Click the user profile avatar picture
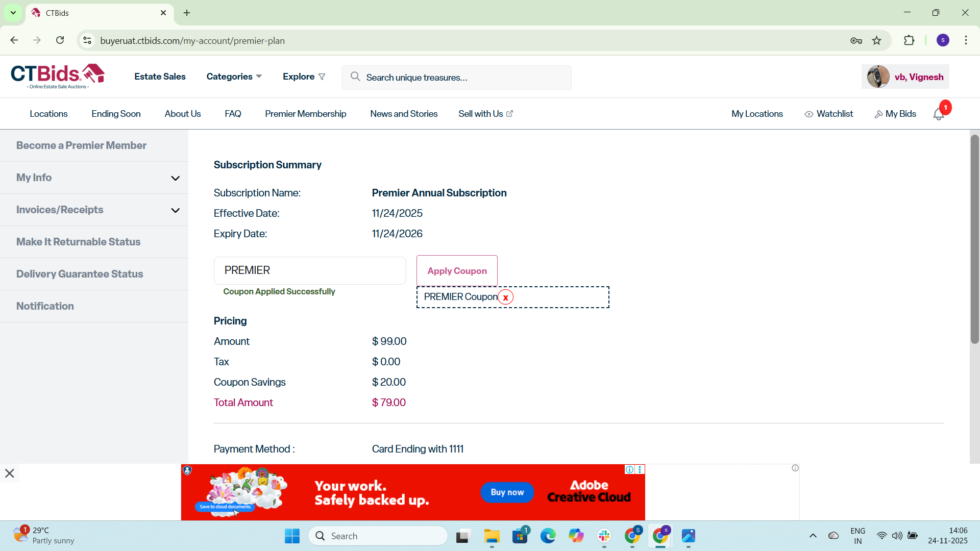 point(878,77)
